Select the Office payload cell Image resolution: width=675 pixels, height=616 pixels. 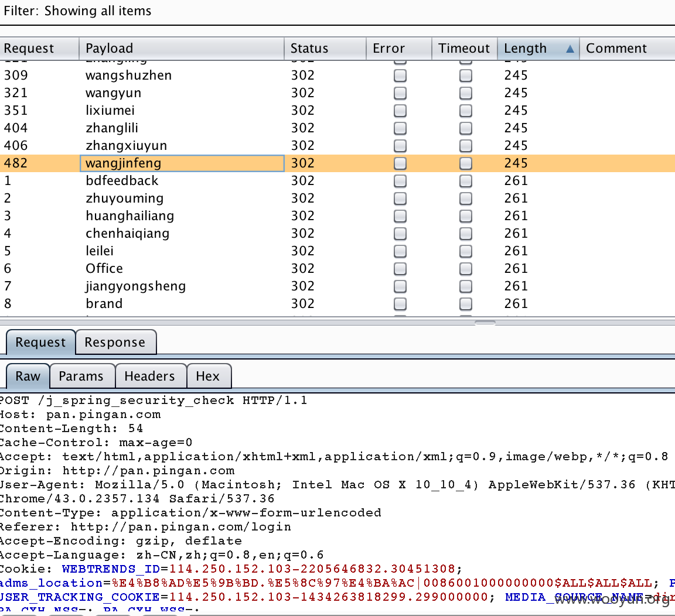point(182,269)
